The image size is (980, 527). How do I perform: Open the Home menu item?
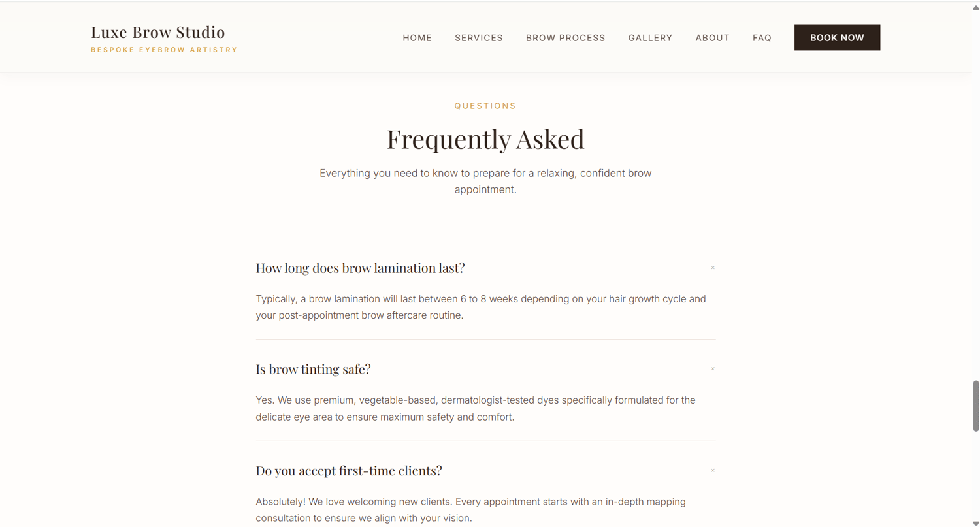click(x=417, y=38)
